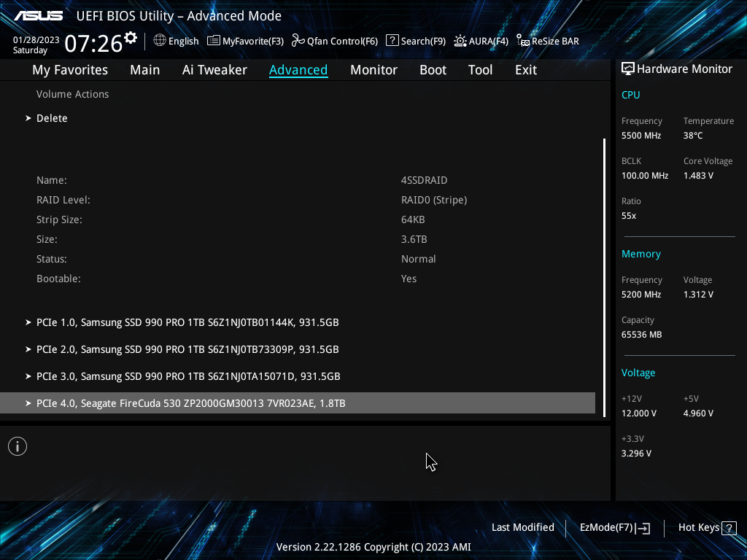Click ReSize BAR label
The width and height of the screenshot is (747, 560).
coord(555,42)
